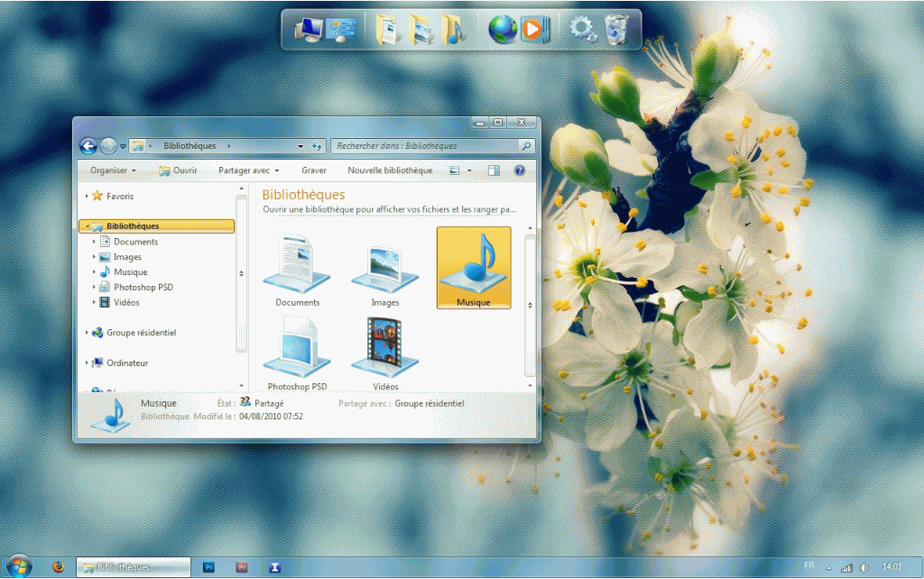Viewport: 924px width, 579px height.
Task: Select Vidéos in the navigation tree
Action: coord(126,302)
